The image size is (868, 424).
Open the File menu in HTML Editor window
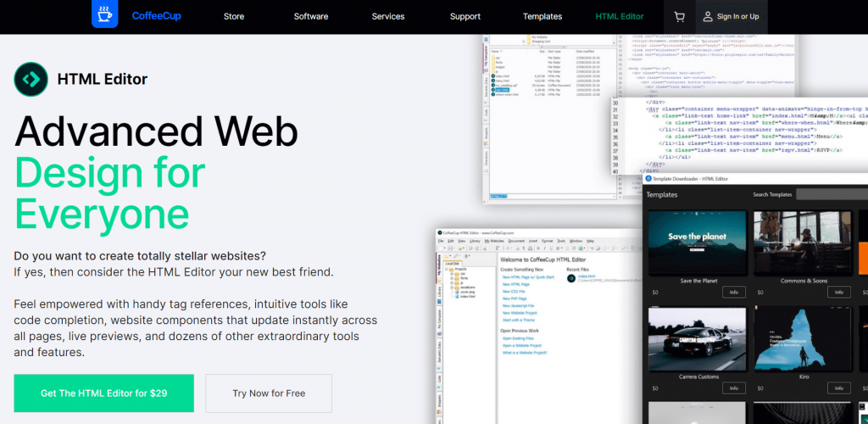coord(441,241)
